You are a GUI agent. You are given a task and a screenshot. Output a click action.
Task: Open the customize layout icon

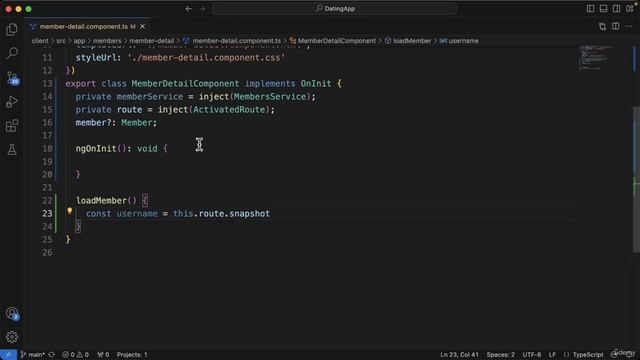coord(629,9)
